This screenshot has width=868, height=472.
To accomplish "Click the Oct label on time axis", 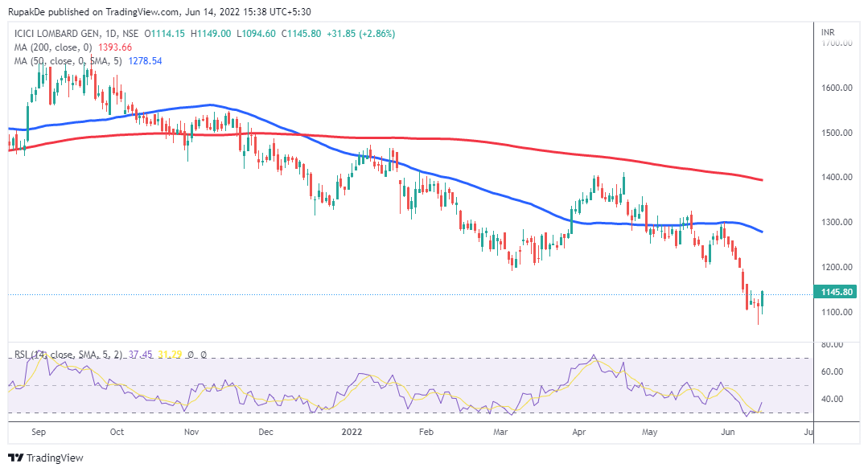I will (x=117, y=432).
